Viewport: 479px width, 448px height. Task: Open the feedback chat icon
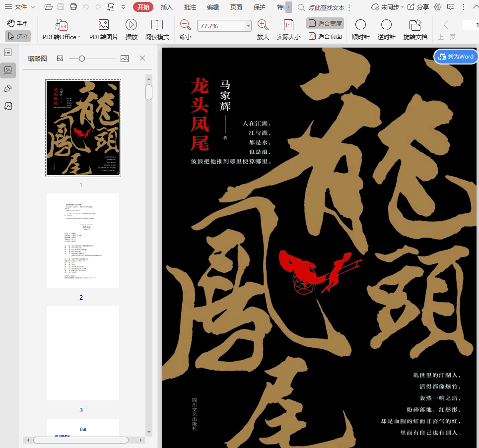(450, 7)
